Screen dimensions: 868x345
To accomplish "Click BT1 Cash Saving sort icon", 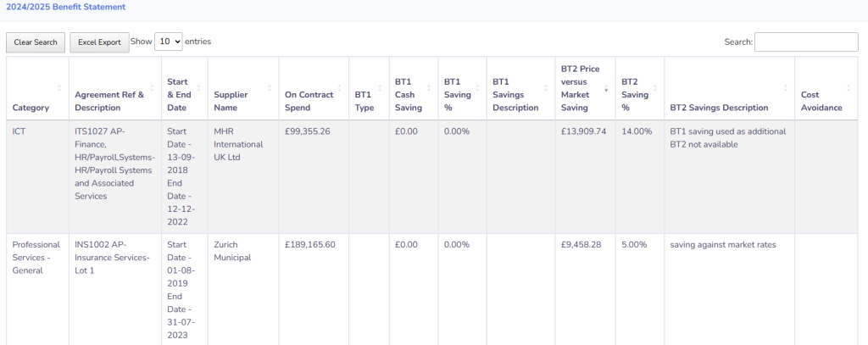I will (x=430, y=88).
